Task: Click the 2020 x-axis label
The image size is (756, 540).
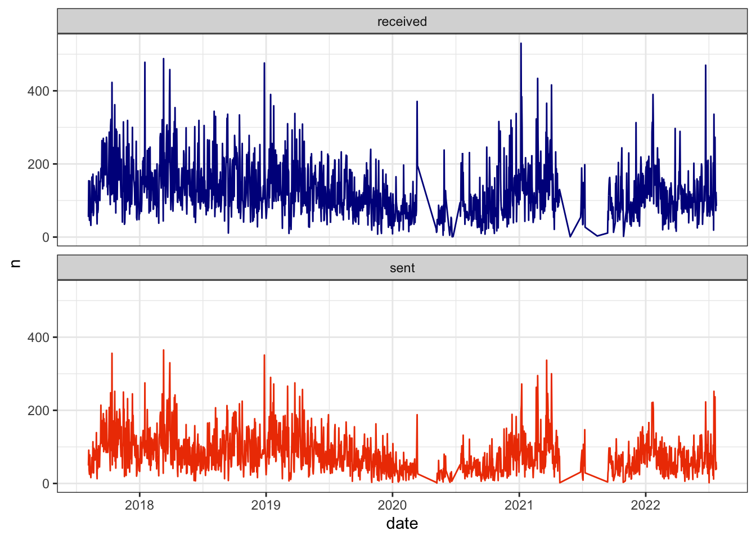Action: tap(393, 505)
